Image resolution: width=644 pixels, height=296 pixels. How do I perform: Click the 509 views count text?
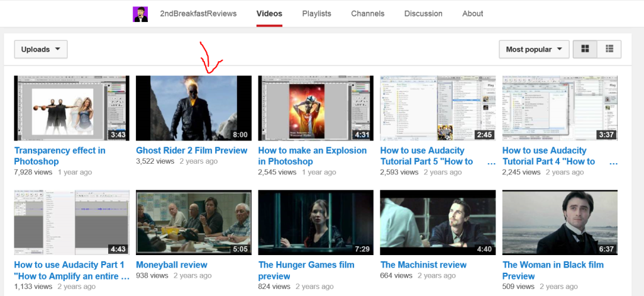[518, 287]
